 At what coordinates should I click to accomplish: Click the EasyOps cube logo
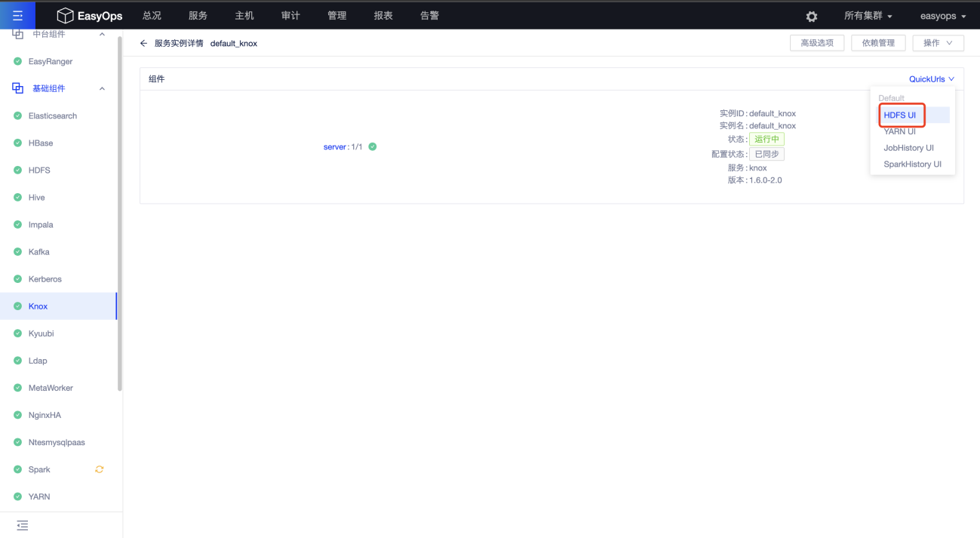click(x=66, y=16)
